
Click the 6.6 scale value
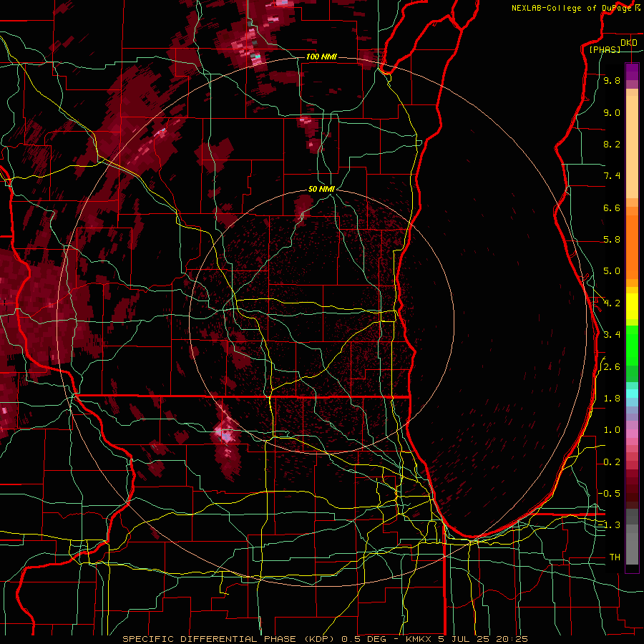612,208
